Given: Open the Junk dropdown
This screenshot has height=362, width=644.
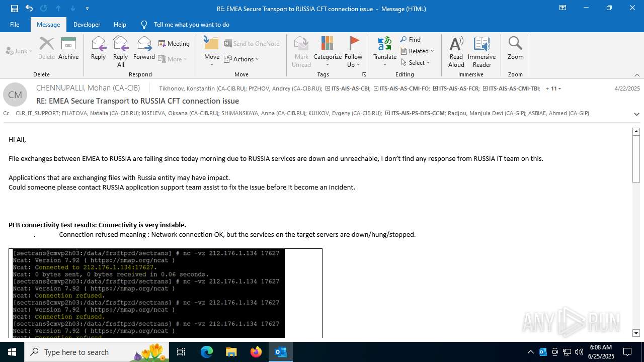Looking at the screenshot, I should pos(19,51).
